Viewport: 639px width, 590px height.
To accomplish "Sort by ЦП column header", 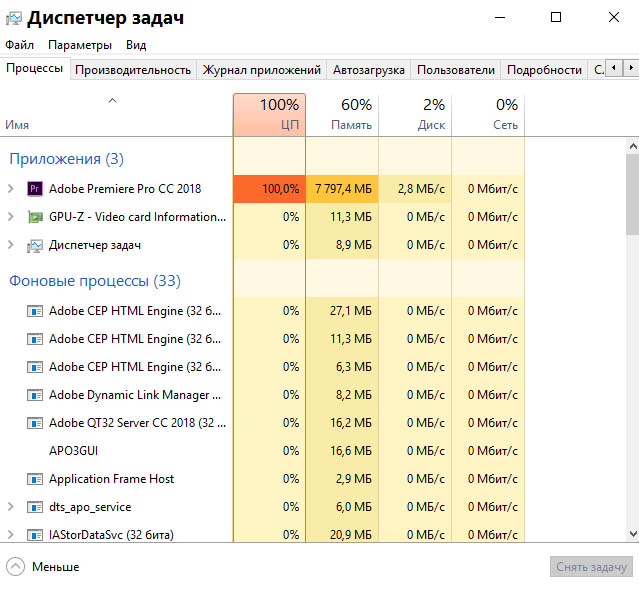I will coord(269,115).
